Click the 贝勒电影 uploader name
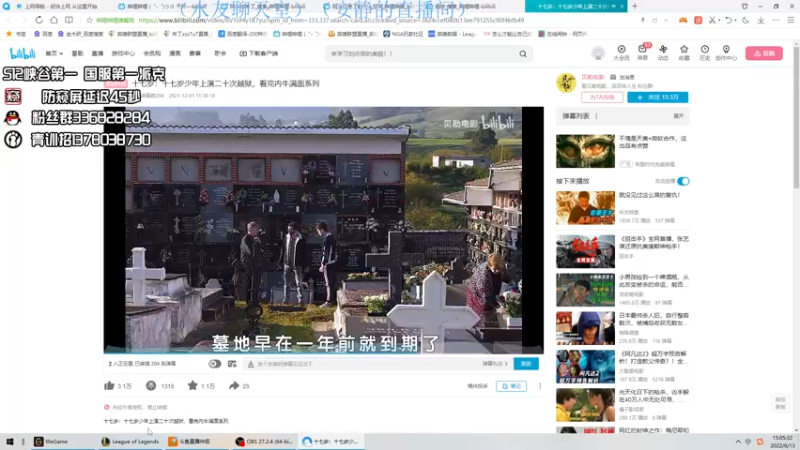Viewport: 800px width, 450px height. click(x=593, y=78)
